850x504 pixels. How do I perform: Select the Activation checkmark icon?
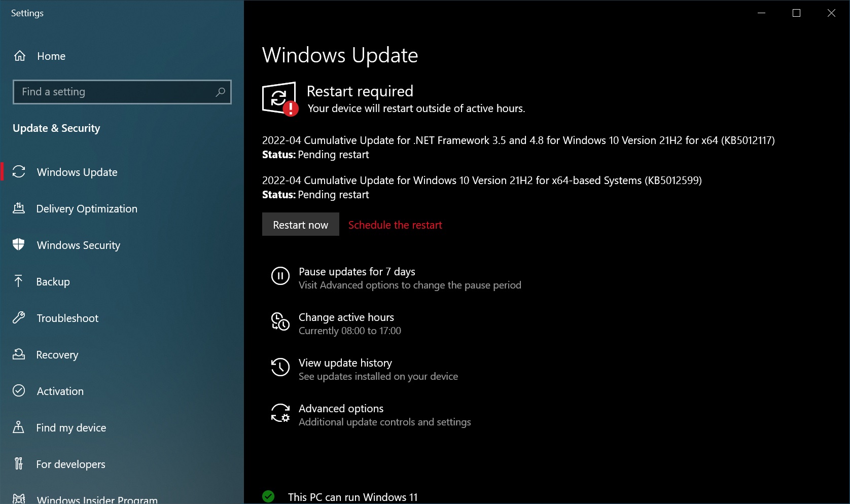19,391
